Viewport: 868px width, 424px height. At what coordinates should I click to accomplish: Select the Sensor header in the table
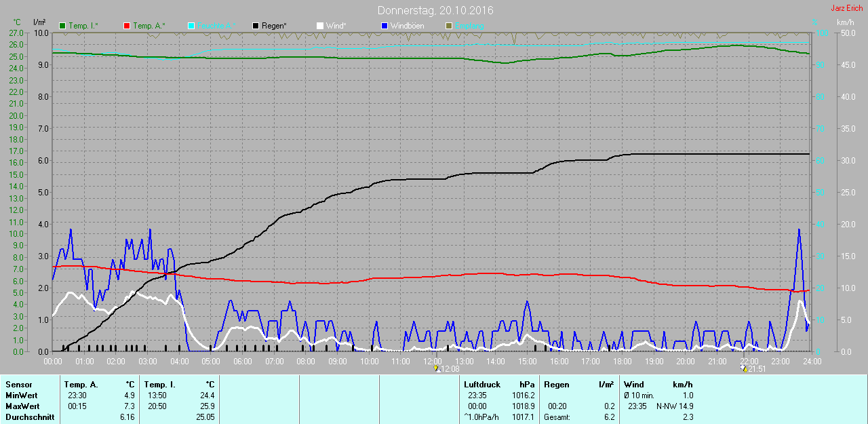(18, 385)
